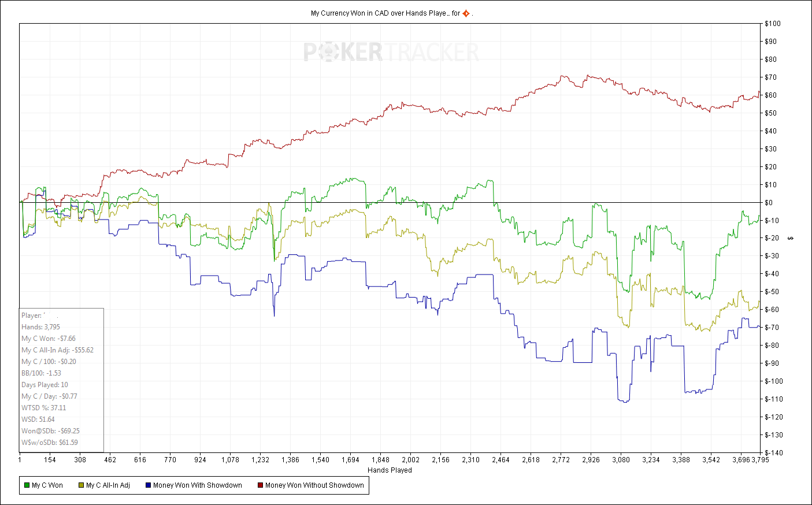Click the 'BB/100: -1.53' stat
The image size is (812, 505).
(41, 373)
